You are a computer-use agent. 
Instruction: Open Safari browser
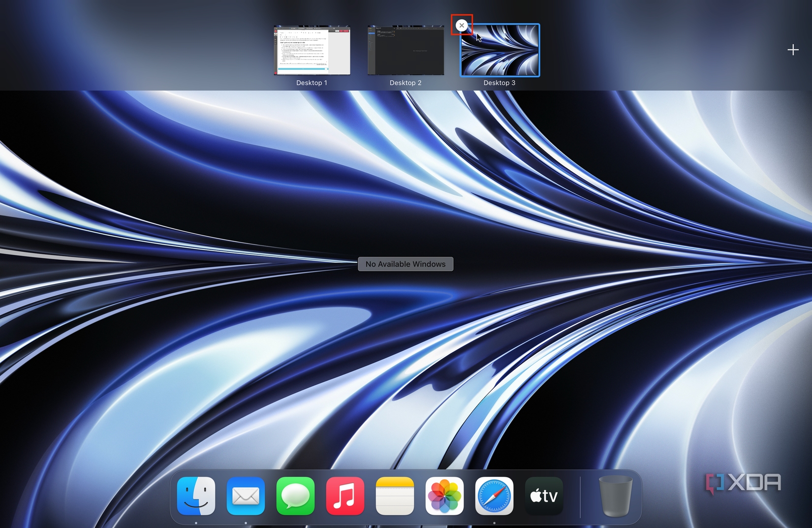pos(494,496)
